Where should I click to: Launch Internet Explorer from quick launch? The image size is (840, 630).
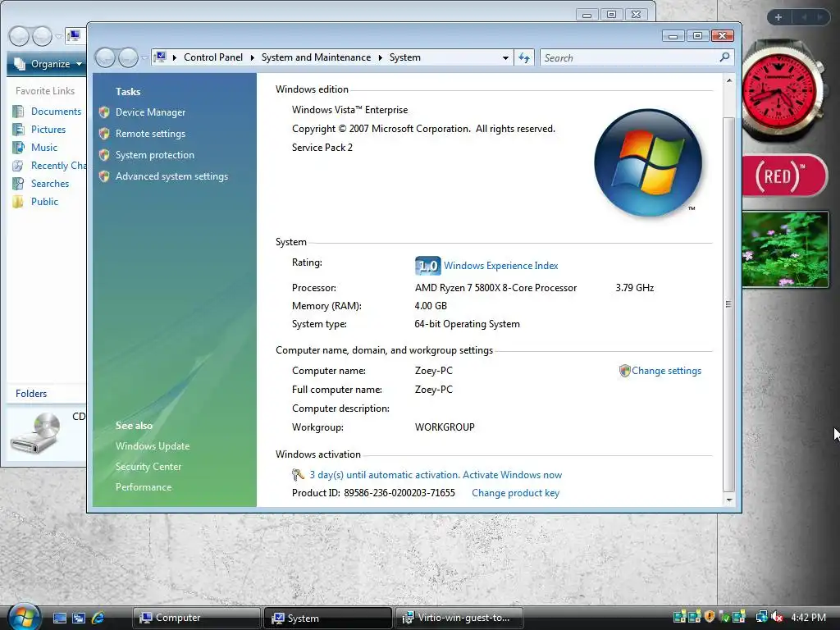(x=98, y=618)
